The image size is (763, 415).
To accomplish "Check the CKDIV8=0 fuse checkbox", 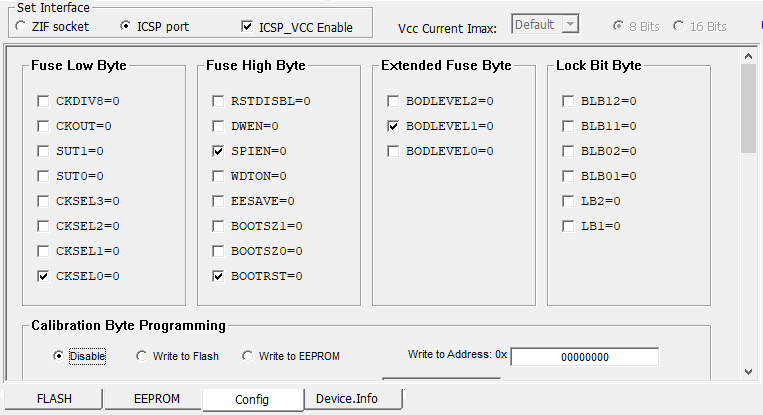I will (x=43, y=101).
